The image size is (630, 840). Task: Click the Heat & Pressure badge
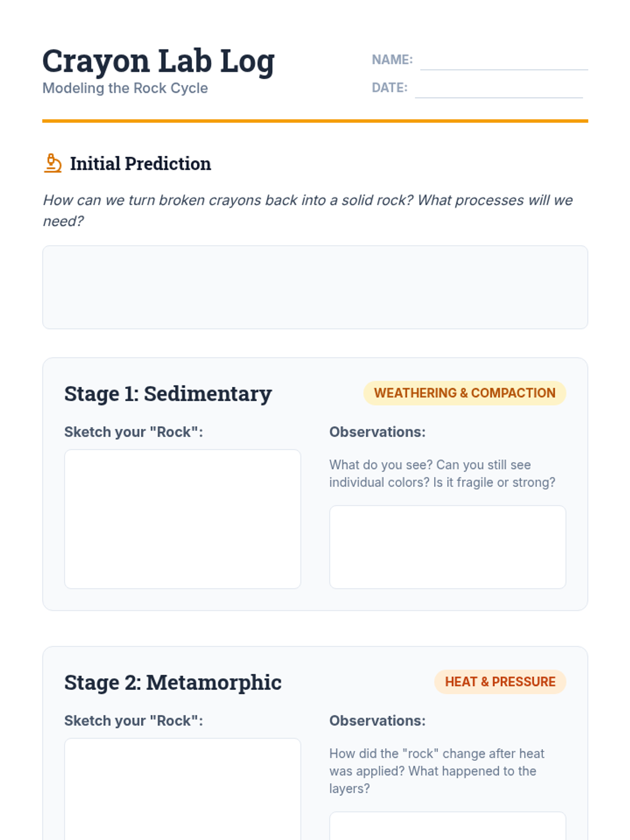pyautogui.click(x=500, y=682)
